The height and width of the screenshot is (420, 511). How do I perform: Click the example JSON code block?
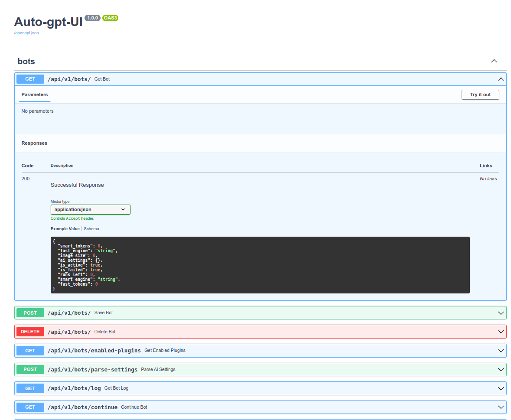tap(260, 265)
